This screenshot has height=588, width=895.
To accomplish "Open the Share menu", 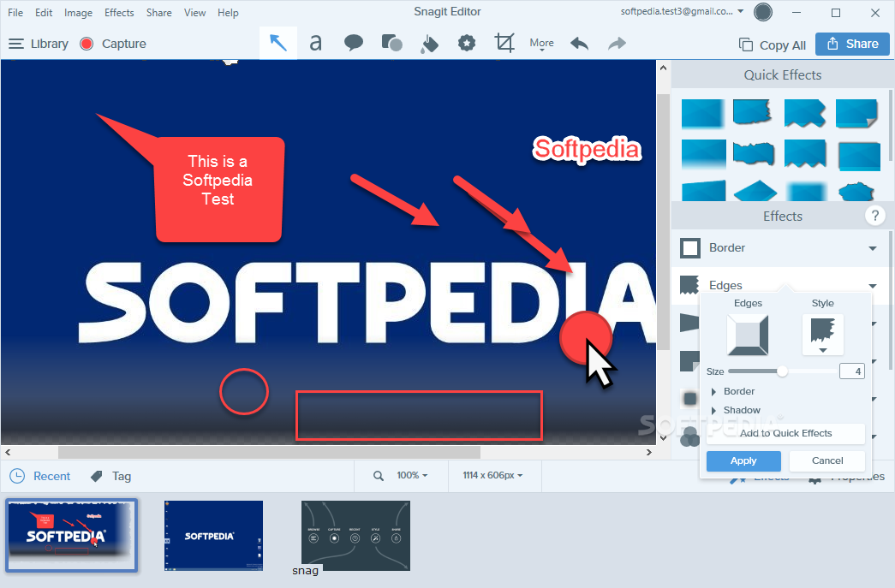I will (x=158, y=13).
